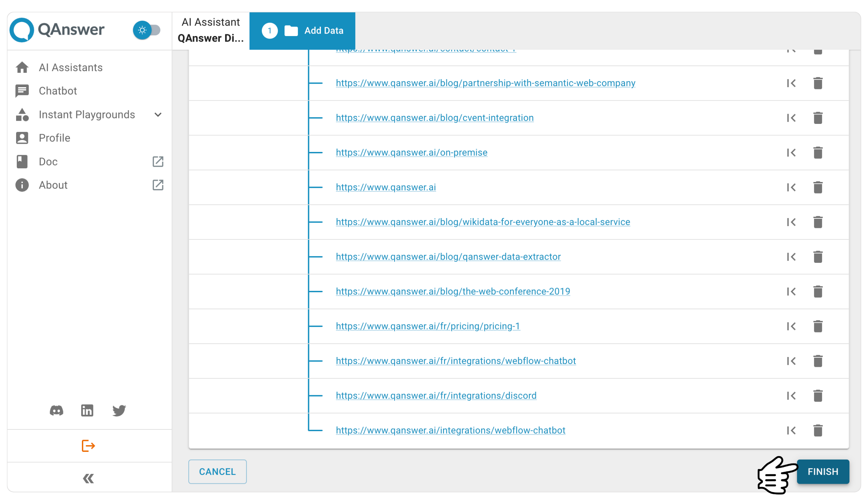Click preview icon for blog/cvent-integration
Image resolution: width=868 pixels, height=504 pixels.
point(791,118)
